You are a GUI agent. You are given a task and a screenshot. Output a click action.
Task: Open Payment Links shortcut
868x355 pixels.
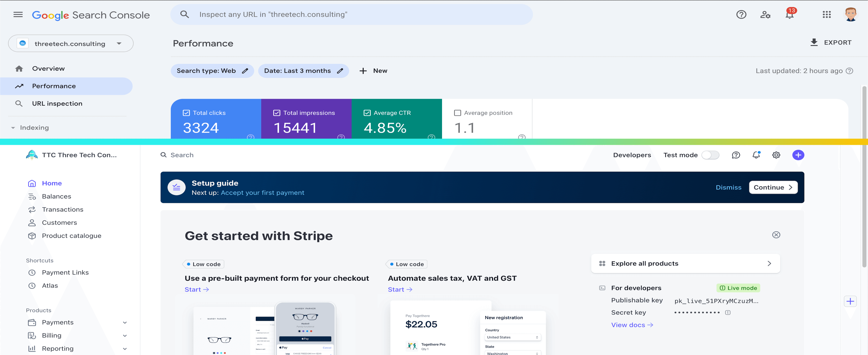[x=65, y=273]
